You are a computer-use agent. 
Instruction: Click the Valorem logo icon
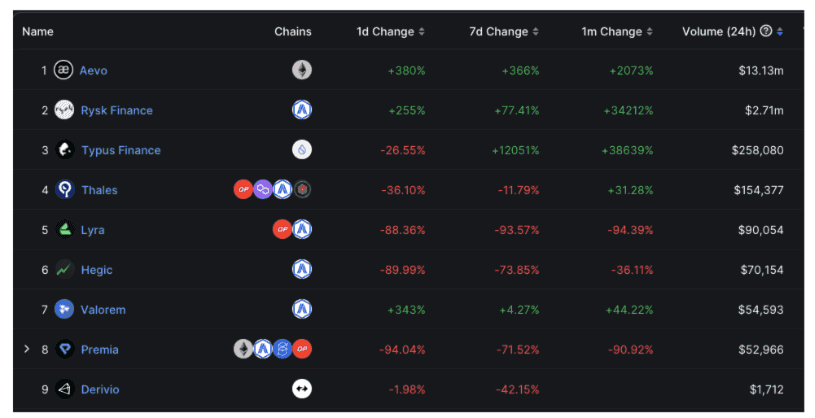coord(64,310)
